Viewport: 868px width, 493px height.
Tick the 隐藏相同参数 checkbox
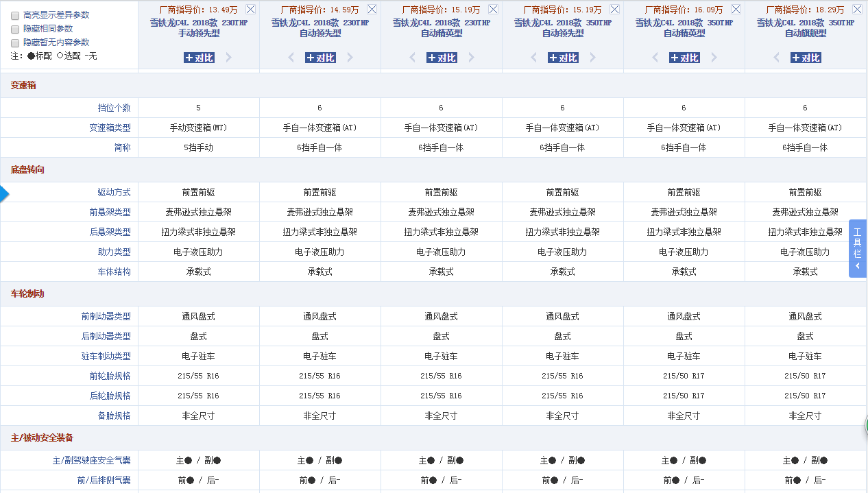(15, 29)
